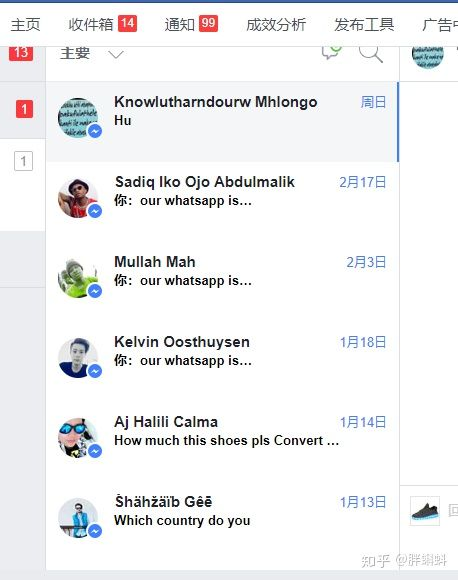Click Mullah Mah's green avatar

click(x=78, y=278)
